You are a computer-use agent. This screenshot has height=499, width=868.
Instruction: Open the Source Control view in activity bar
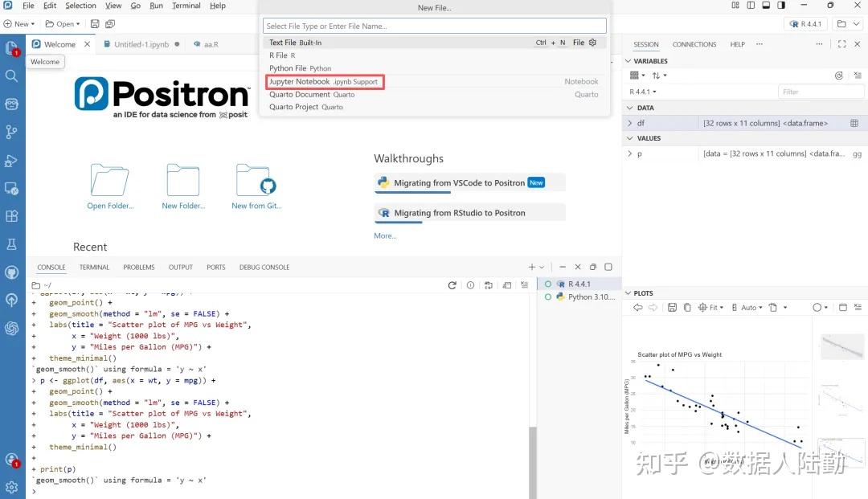pos(11,132)
